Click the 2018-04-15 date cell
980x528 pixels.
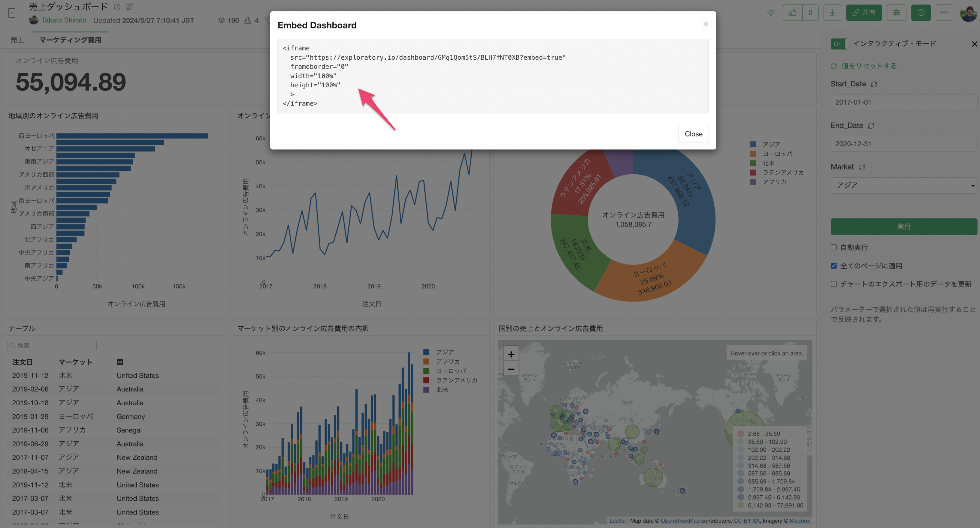tap(30, 471)
